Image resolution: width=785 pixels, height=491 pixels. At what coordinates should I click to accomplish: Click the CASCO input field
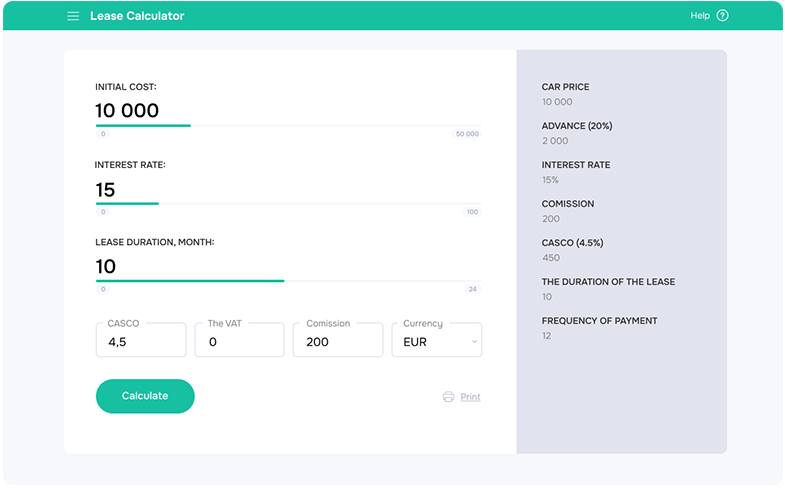141,341
